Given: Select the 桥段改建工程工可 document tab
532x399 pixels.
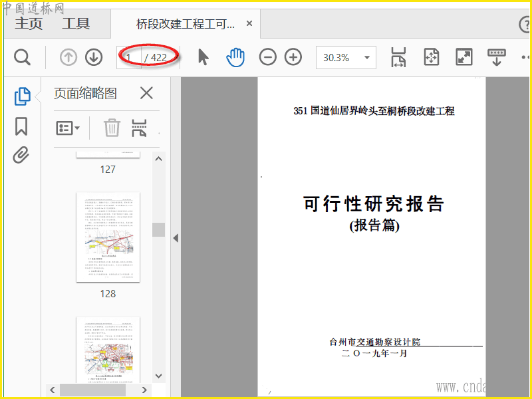Looking at the screenshot, I should (x=186, y=24).
